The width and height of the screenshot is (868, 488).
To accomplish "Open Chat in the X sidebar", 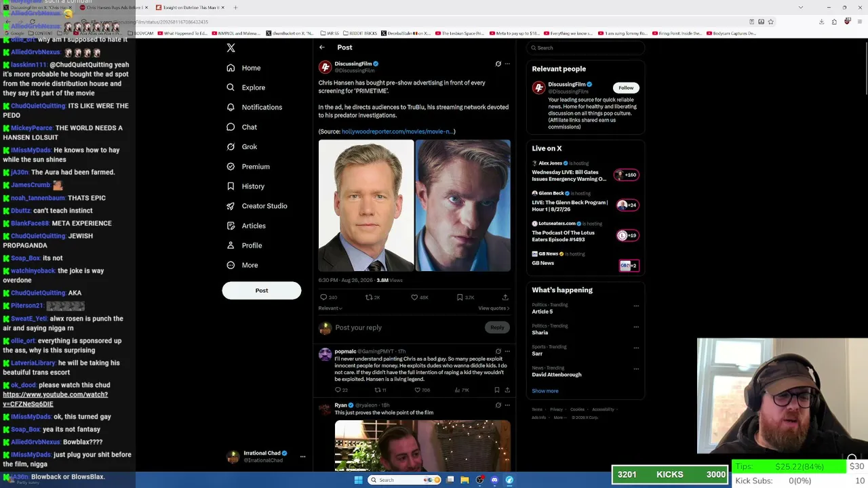I will (241, 127).
